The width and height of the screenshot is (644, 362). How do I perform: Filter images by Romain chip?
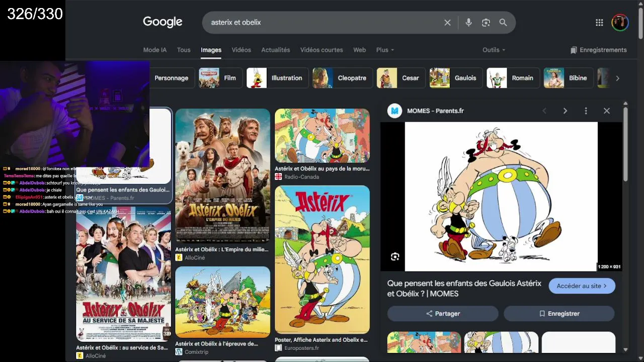pyautogui.click(x=513, y=78)
